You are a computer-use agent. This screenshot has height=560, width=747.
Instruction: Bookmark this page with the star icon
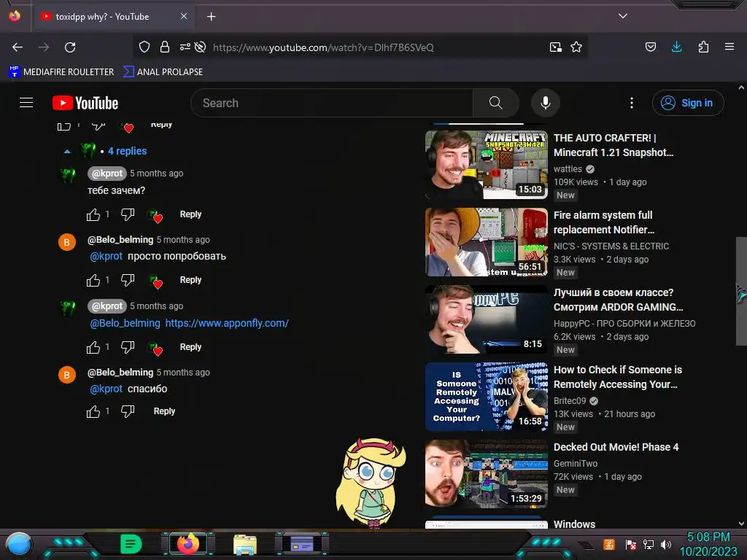(576, 47)
